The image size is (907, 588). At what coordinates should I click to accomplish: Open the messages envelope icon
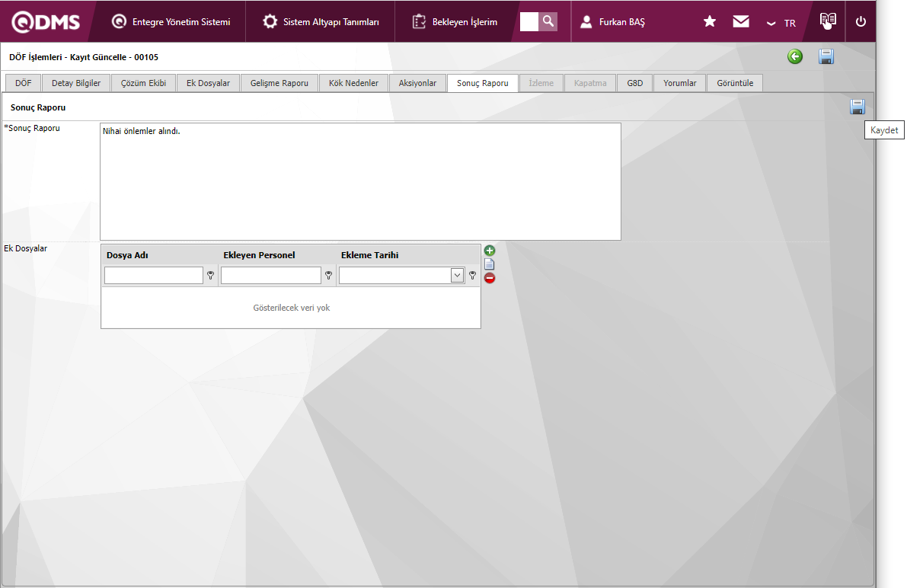(x=741, y=21)
